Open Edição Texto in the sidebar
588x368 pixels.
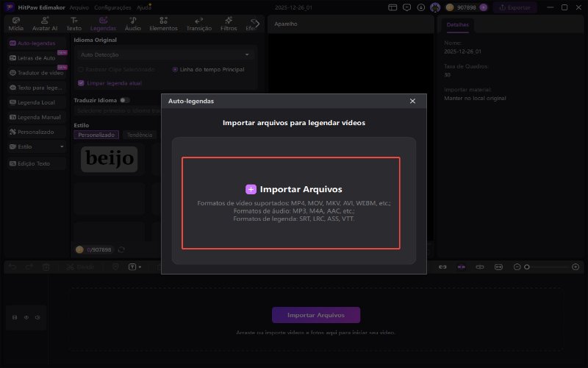point(36,163)
